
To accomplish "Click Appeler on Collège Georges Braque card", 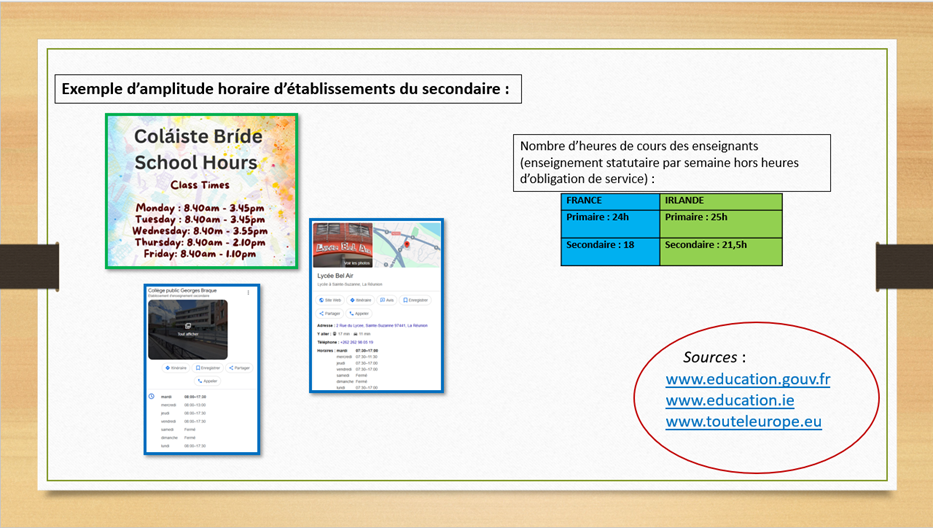I will pos(208,381).
